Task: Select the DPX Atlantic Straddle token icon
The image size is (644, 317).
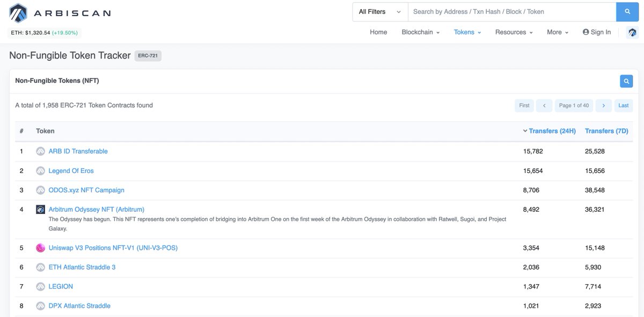Action: (x=40, y=306)
